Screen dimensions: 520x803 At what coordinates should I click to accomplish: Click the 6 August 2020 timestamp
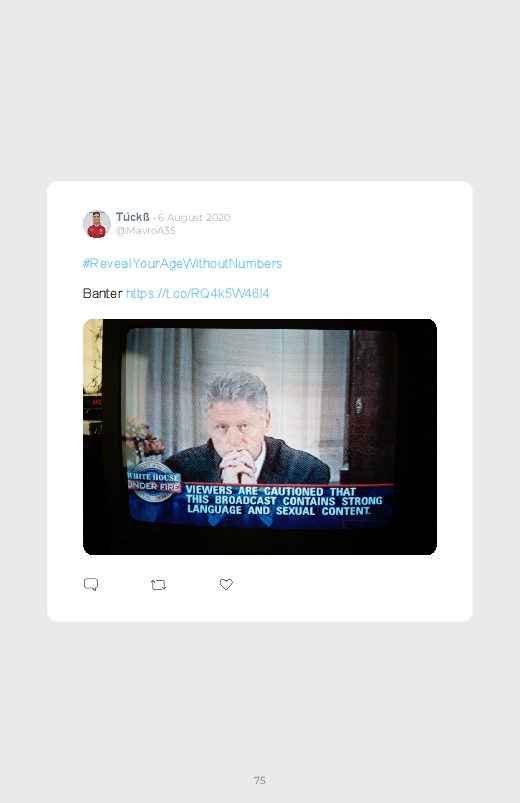(194, 217)
